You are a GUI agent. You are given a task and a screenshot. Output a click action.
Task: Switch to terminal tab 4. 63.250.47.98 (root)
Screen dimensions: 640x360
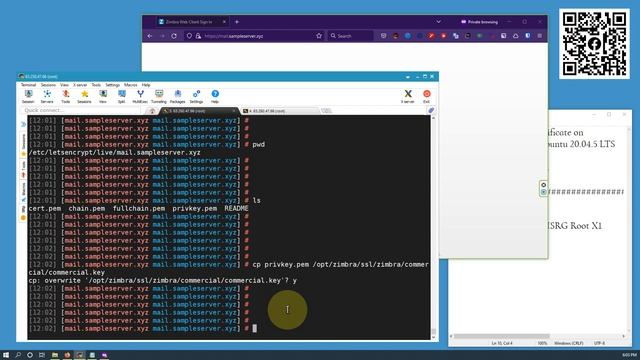tap(281, 111)
